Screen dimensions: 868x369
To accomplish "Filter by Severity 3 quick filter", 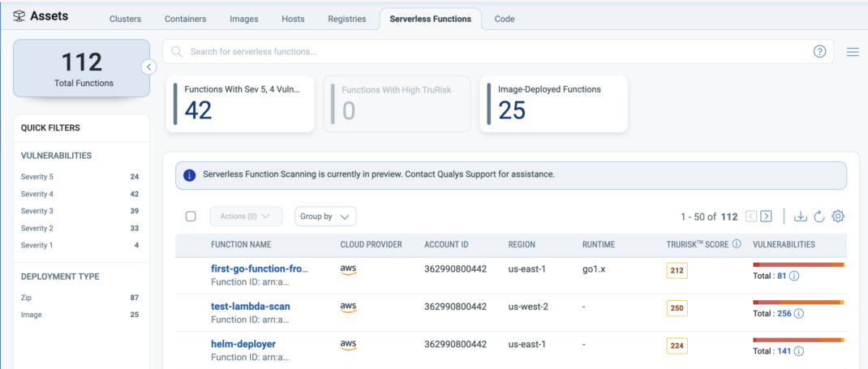I will 79,212.
